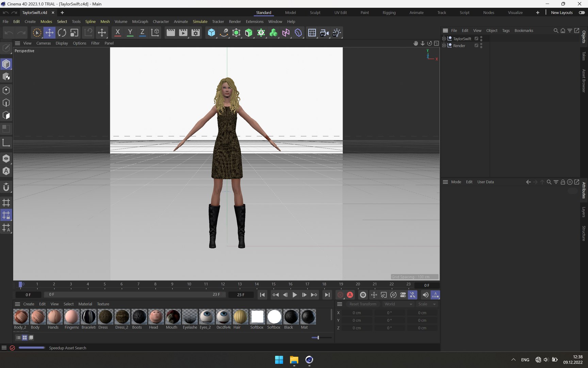Viewport: 588px width, 368px height.
Task: Open the Deformer (Bend) icon
Action: [298, 33]
